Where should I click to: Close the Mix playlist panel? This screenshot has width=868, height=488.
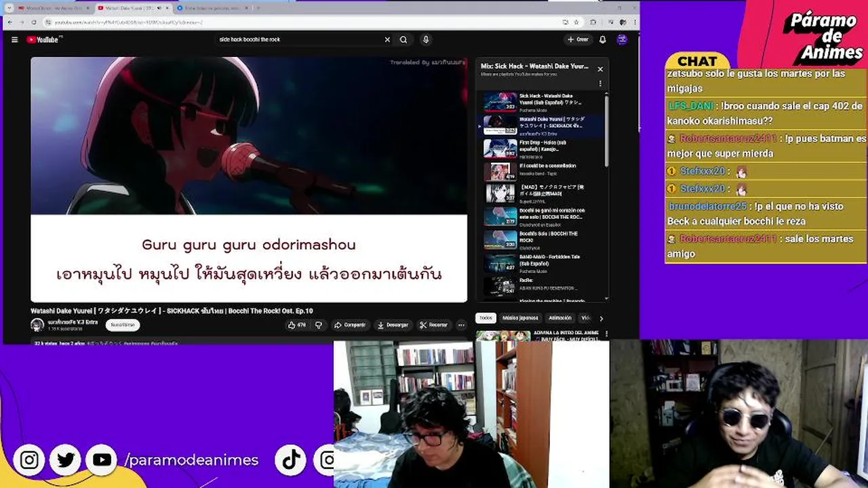[x=600, y=69]
